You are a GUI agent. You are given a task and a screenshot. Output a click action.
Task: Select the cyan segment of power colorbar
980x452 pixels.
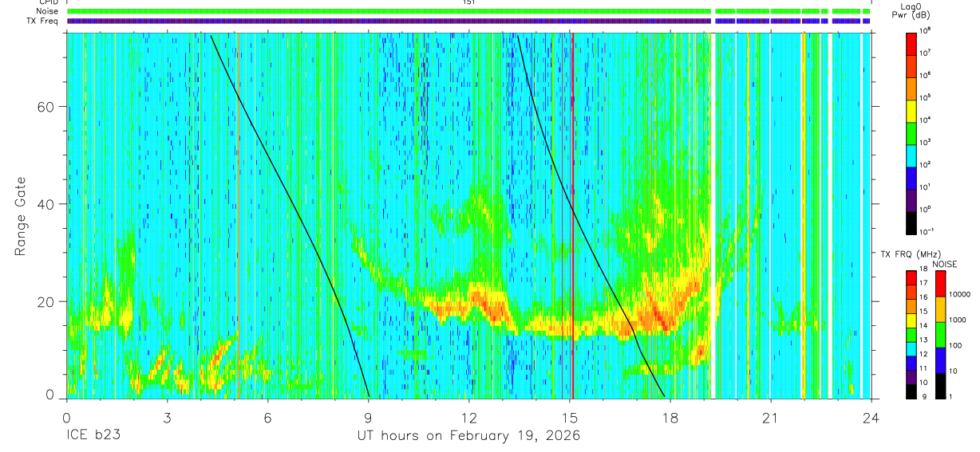click(x=911, y=155)
